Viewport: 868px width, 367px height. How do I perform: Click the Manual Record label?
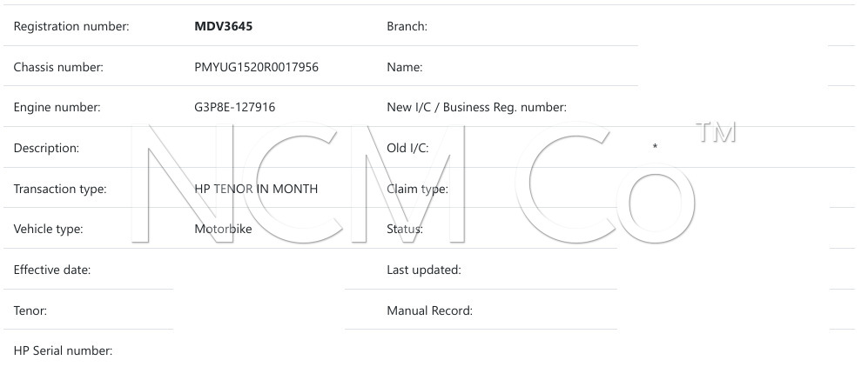[429, 310]
